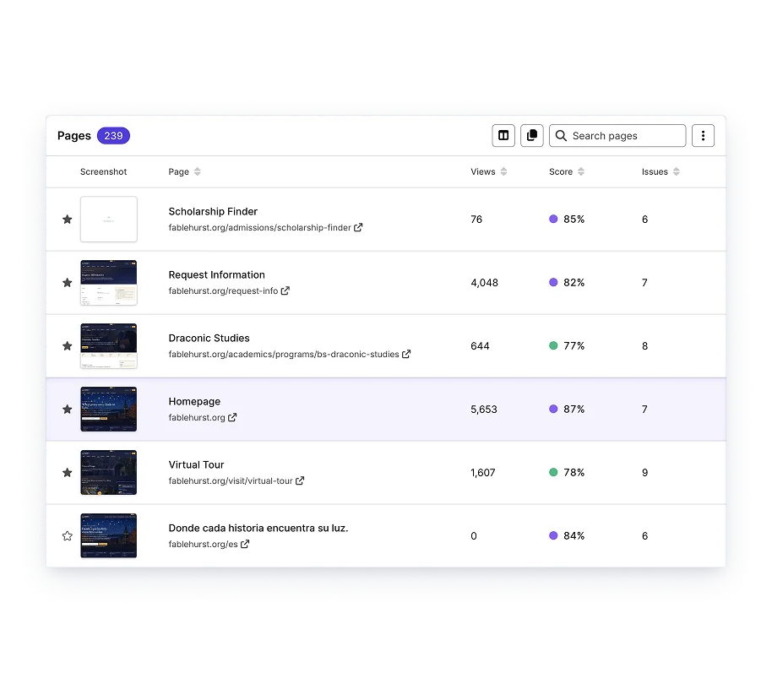Open external link icon for virtual-tour URL
The width and height of the screenshot is (772, 700).
coord(300,480)
